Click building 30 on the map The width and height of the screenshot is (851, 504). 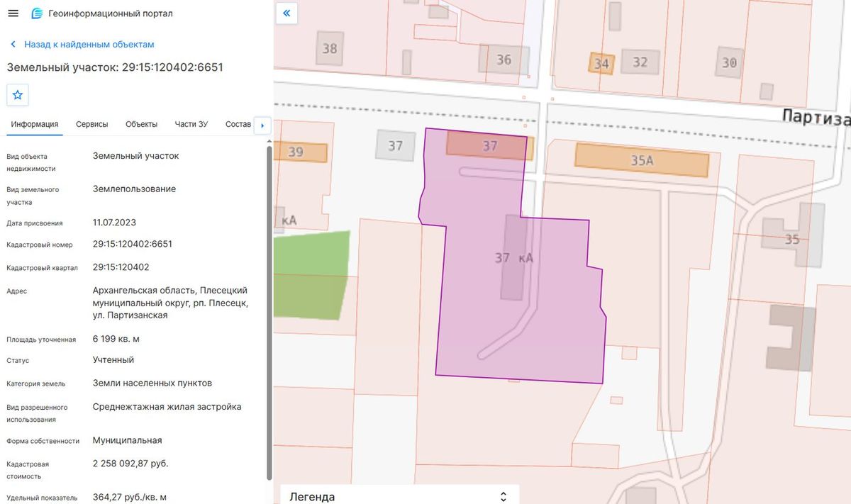(730, 62)
